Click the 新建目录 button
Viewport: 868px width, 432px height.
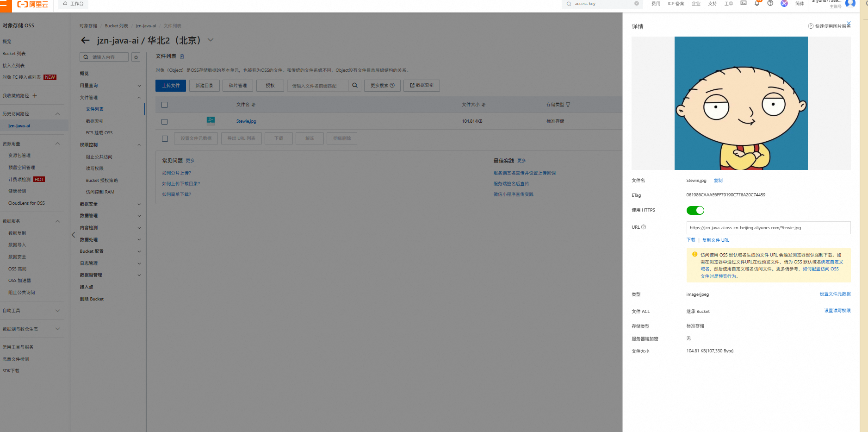(204, 86)
